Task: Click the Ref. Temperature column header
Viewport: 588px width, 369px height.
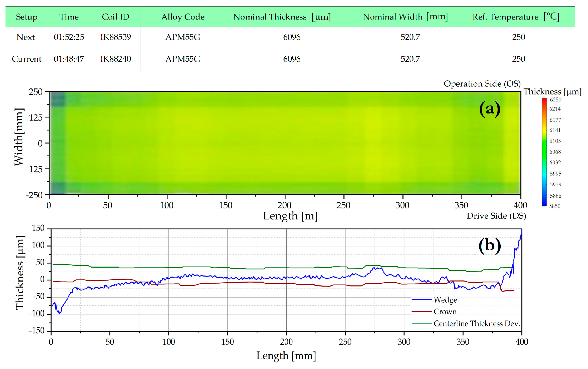Action: click(x=515, y=17)
